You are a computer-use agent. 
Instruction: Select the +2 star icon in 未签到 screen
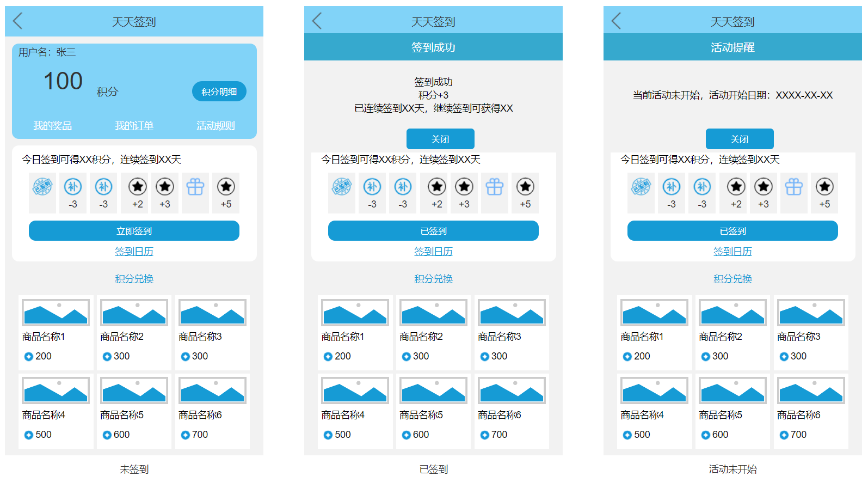click(x=138, y=187)
